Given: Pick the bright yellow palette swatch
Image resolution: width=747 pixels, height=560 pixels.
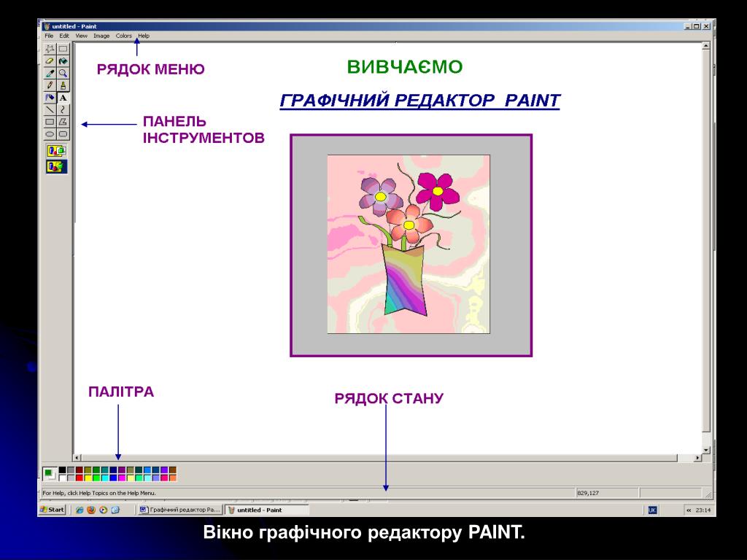Looking at the screenshot, I should 88,478.
